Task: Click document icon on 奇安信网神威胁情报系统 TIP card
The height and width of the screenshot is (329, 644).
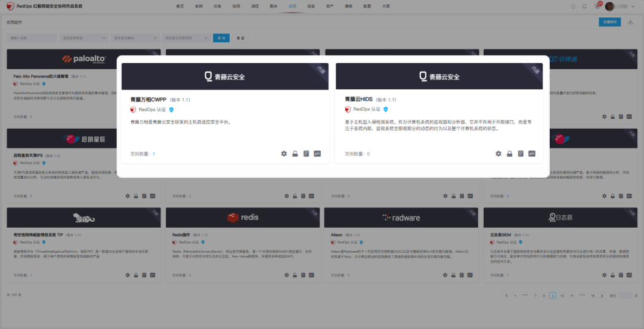Action: tap(144, 275)
